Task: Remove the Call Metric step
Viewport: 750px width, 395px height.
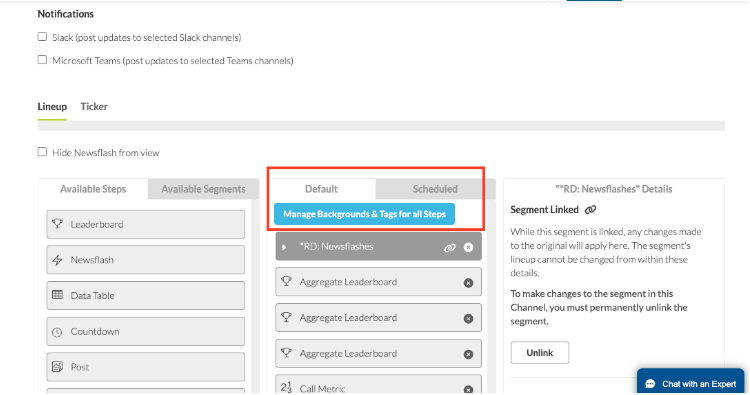Action: 468,389
